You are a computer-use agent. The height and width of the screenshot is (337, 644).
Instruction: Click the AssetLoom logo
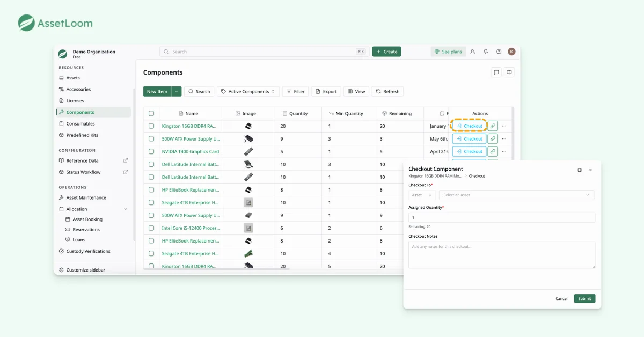(x=55, y=23)
